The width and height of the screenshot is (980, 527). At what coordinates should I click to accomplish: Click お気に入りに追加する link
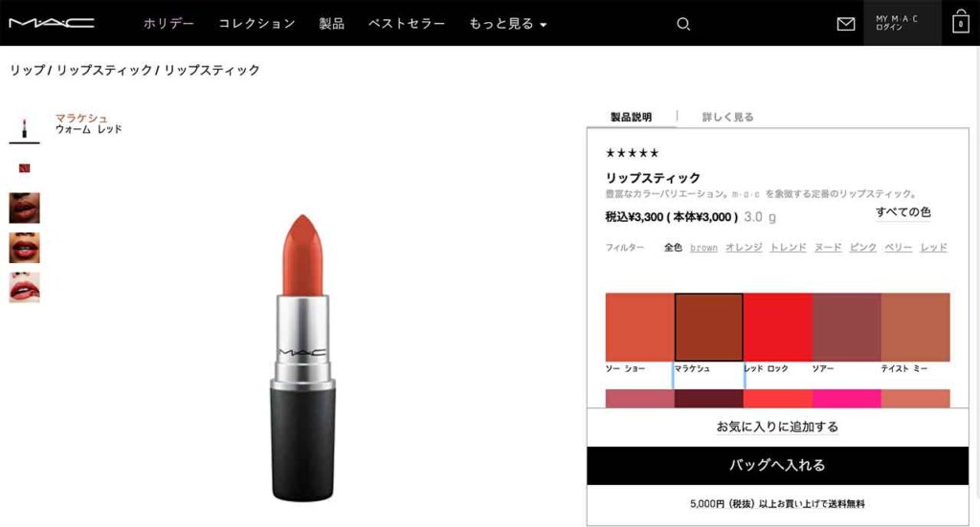(777, 428)
